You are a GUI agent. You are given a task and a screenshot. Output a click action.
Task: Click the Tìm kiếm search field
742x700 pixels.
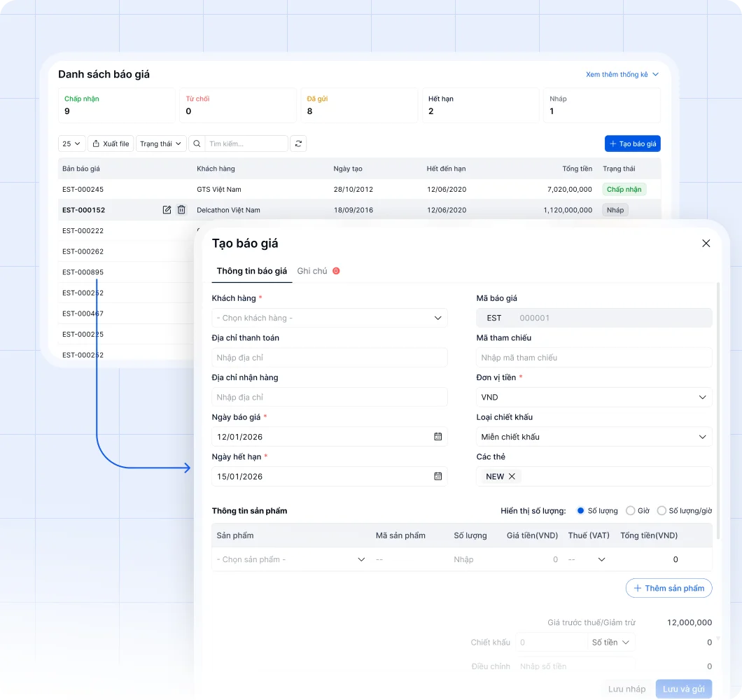click(246, 143)
